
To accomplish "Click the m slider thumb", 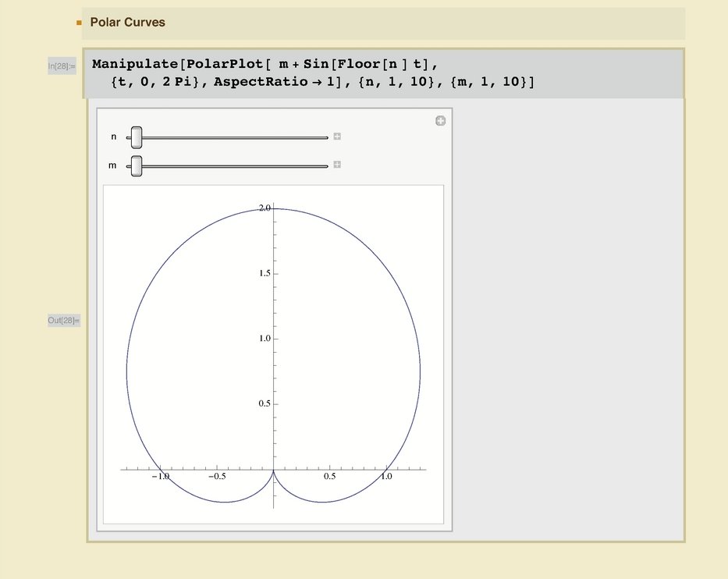I will click(x=136, y=165).
